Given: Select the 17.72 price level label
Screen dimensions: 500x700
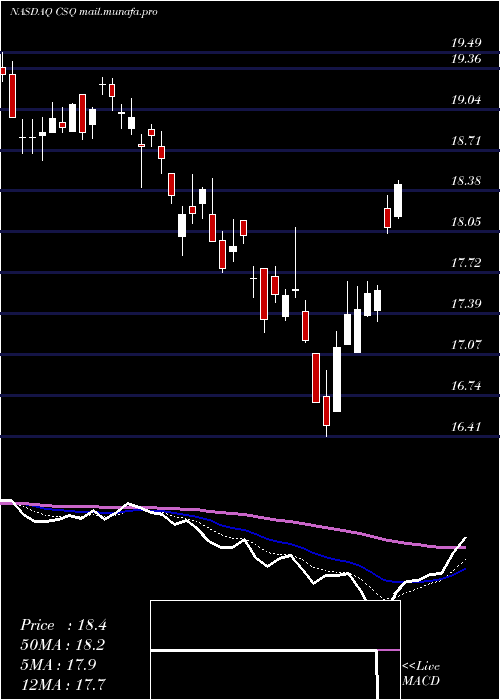Looking at the screenshot, I should 466,263.
